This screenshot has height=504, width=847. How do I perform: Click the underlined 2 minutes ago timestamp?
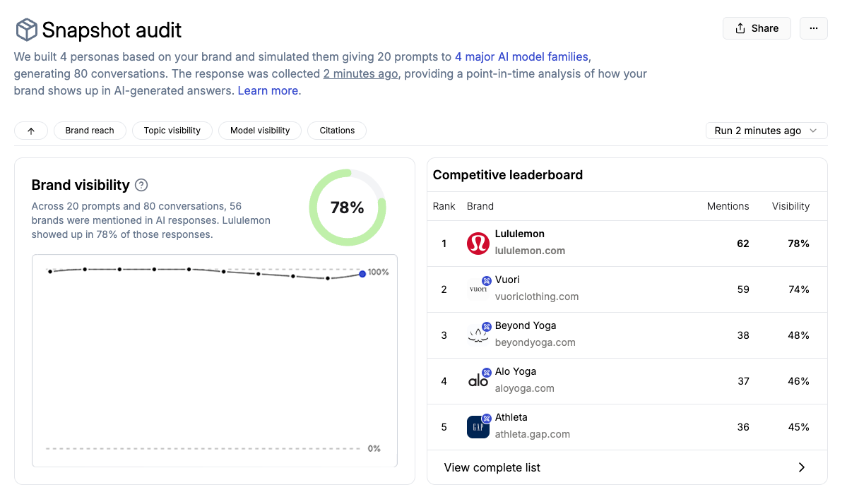pos(360,74)
